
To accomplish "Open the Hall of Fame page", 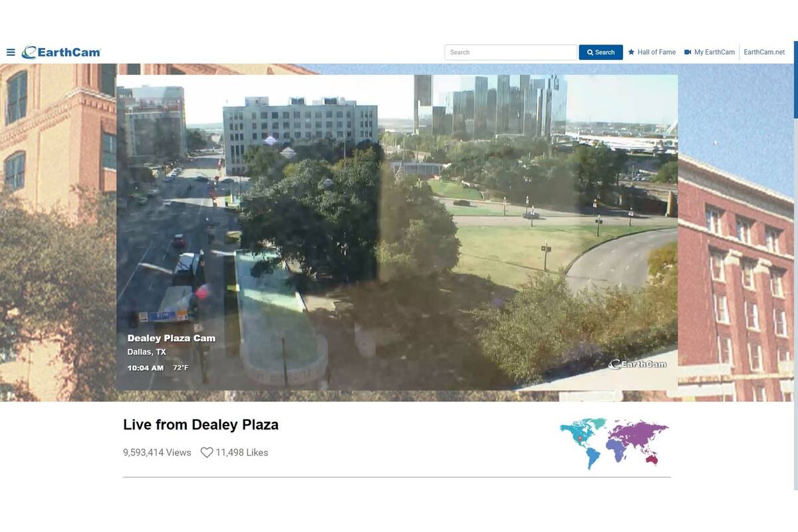I will (x=655, y=52).
